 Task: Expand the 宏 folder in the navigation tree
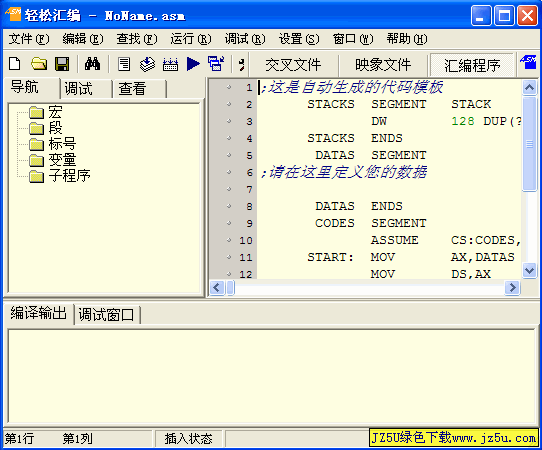coord(37,112)
